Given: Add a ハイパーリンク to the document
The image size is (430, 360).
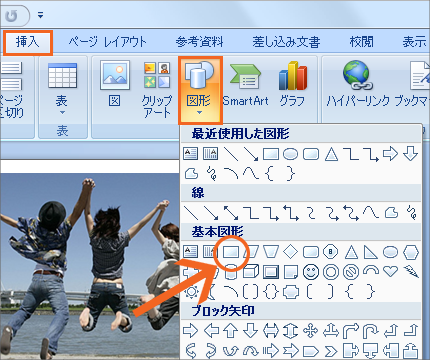Looking at the screenshot, I should 358,83.
